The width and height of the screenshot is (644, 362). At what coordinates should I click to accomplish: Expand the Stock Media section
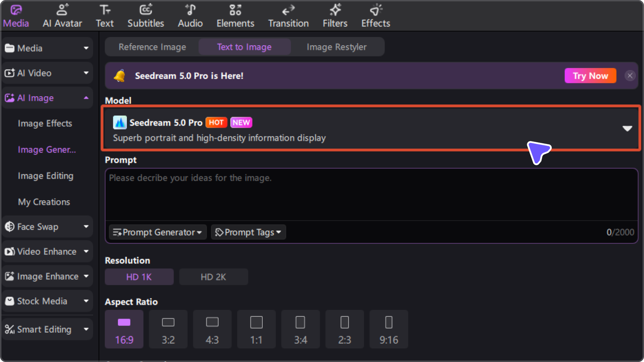(86, 301)
